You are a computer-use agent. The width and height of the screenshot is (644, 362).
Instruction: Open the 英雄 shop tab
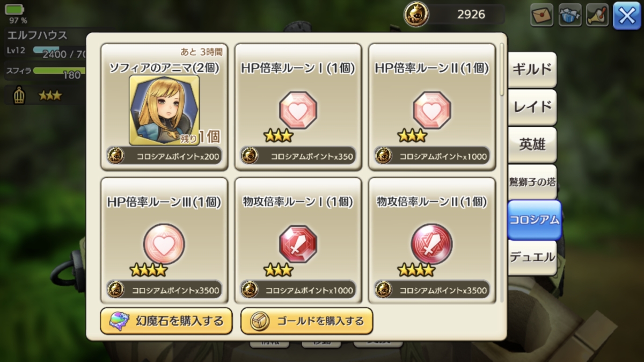coord(532,144)
